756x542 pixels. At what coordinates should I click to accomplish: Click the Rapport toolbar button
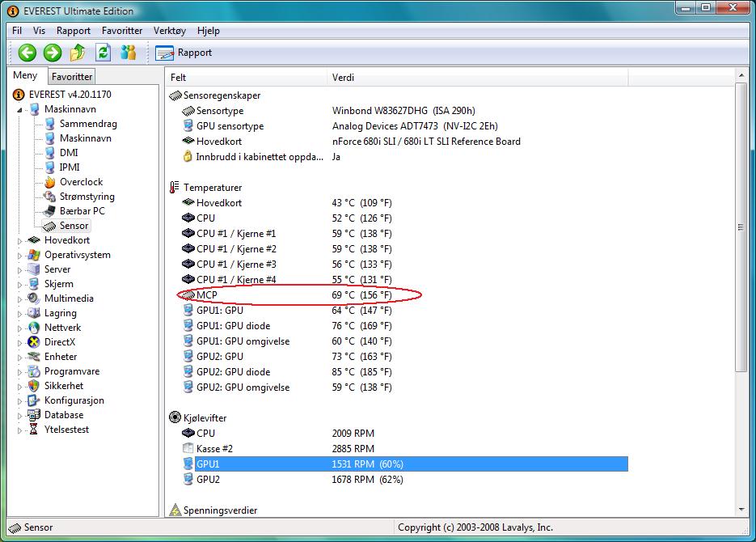click(x=184, y=53)
